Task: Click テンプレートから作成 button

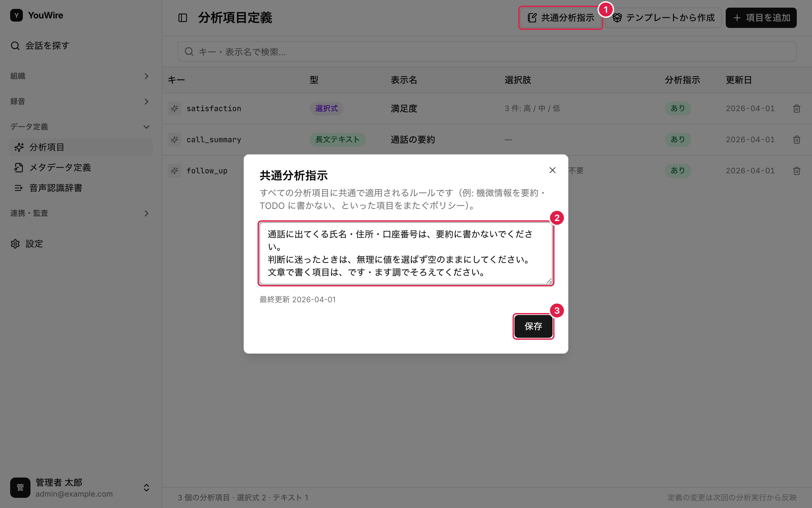Action: (664, 18)
